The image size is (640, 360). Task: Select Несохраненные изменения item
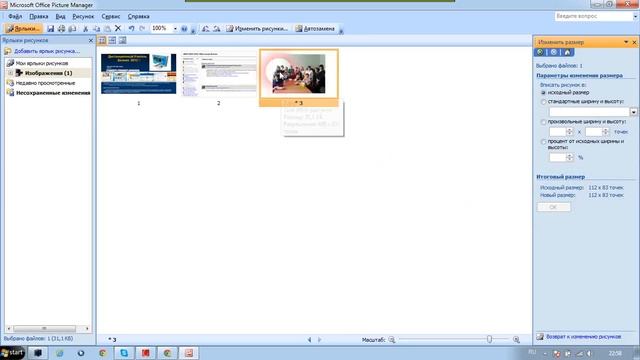(53, 93)
